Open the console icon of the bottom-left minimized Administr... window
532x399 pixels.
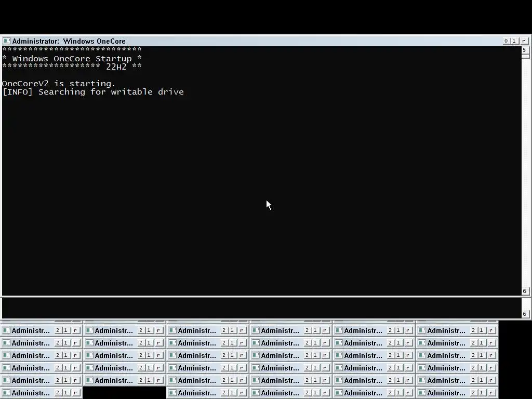(x=6, y=393)
